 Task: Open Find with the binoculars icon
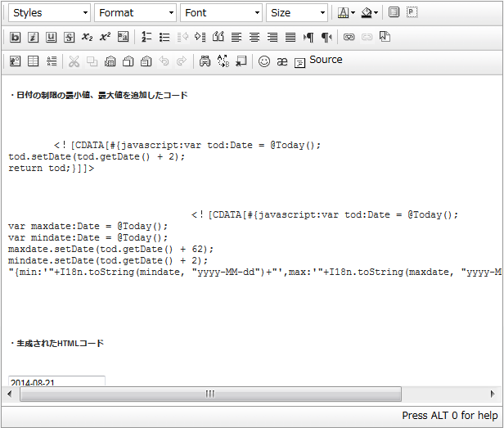point(205,61)
